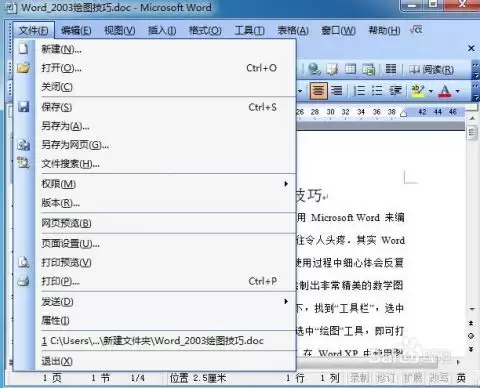Click the hyperlink globe toolbar icon
The image size is (480, 388).
pos(314,69)
